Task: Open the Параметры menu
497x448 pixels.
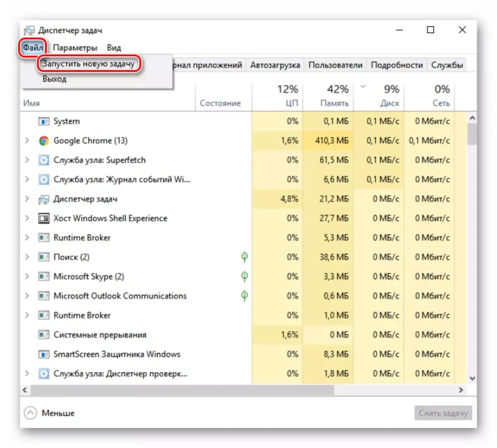Action: point(75,48)
